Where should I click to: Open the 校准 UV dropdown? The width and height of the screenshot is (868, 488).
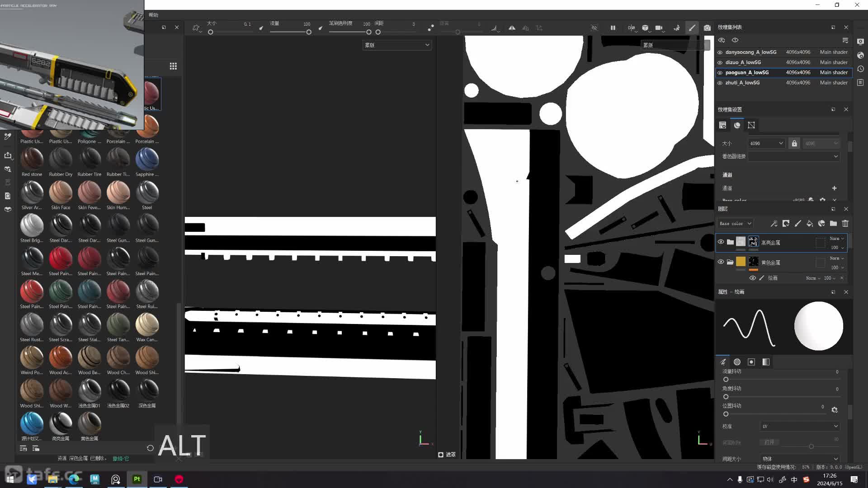800,427
